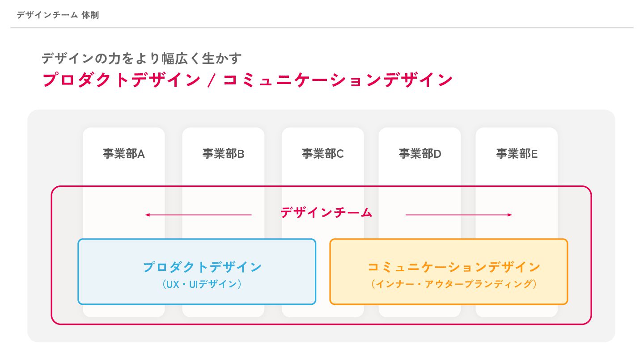Select the 事業部C column label
The image size is (644, 362).
click(x=322, y=154)
